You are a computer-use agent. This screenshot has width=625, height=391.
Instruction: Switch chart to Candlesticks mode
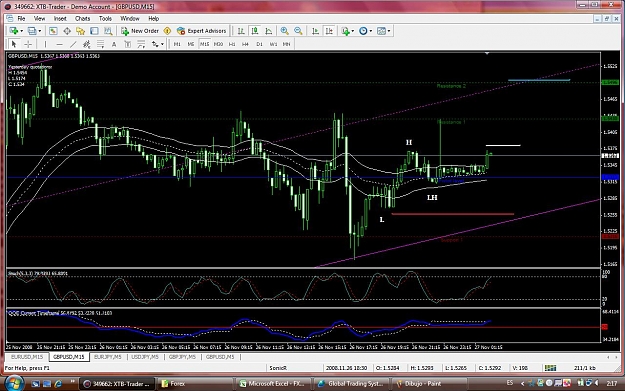pyautogui.click(x=255, y=31)
